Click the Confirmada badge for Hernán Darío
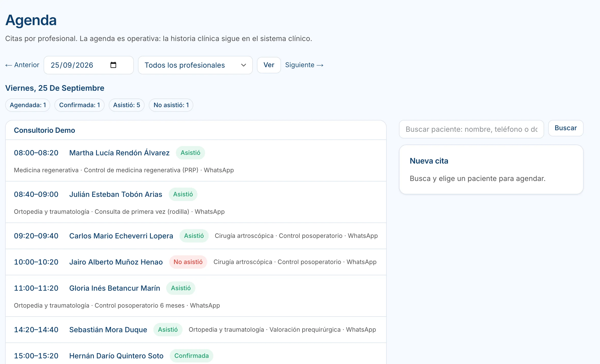This screenshot has height=364, width=600. pyautogui.click(x=192, y=356)
